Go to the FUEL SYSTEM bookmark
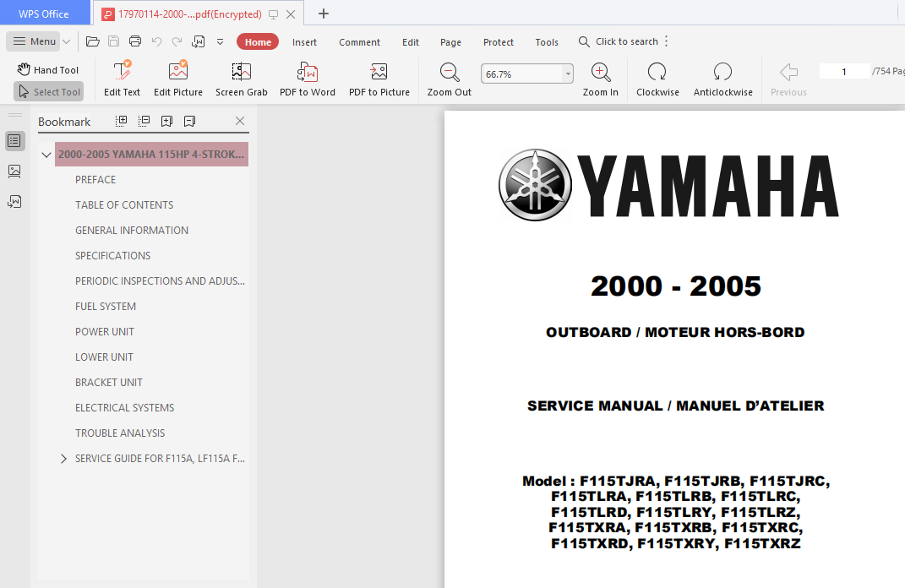905x588 pixels. pos(106,307)
